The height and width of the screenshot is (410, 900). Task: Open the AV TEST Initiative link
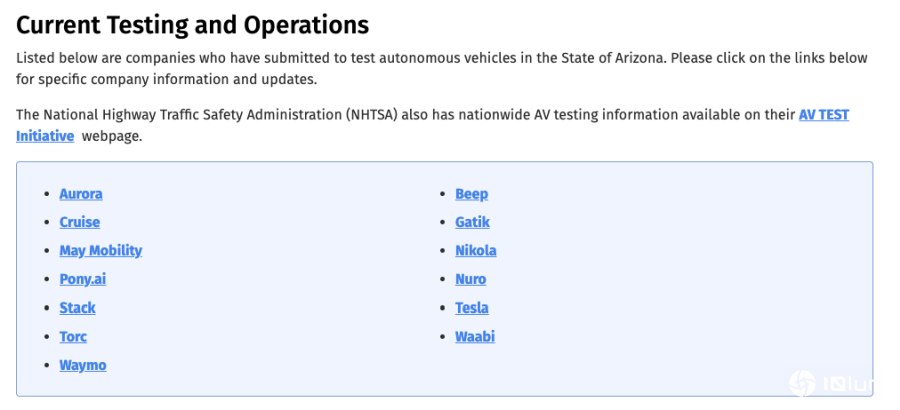pyautogui.click(x=823, y=115)
